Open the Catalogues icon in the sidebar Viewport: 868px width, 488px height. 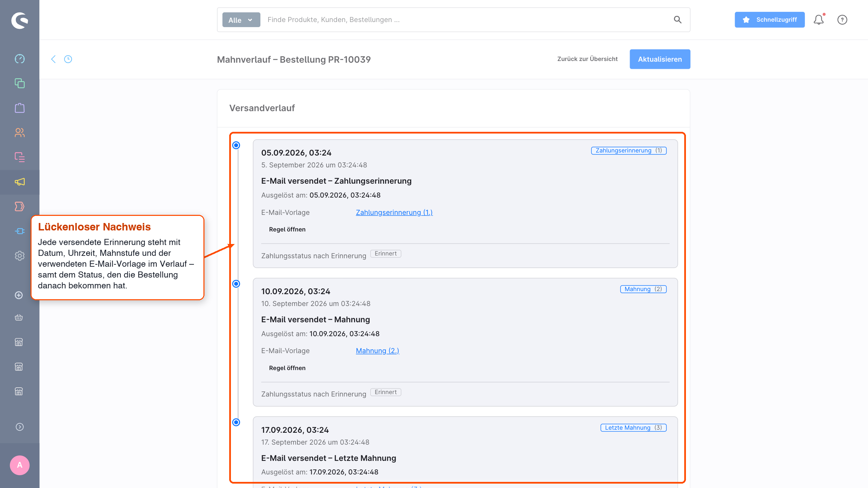click(20, 83)
